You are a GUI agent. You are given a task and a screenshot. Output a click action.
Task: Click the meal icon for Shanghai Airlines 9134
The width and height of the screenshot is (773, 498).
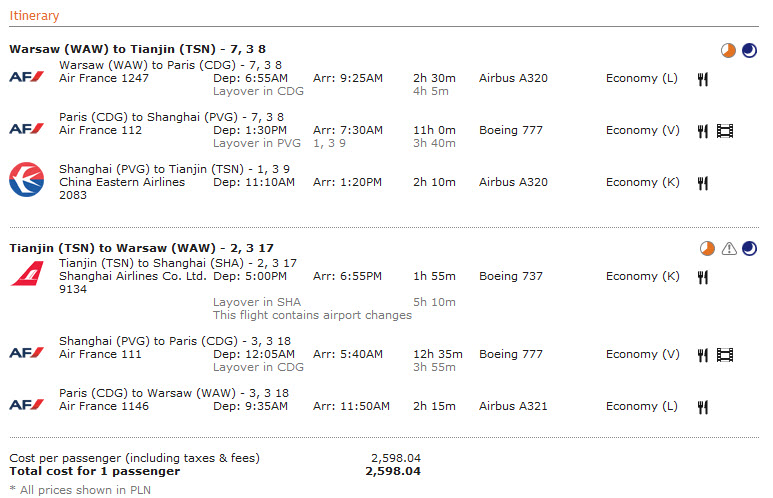click(703, 277)
